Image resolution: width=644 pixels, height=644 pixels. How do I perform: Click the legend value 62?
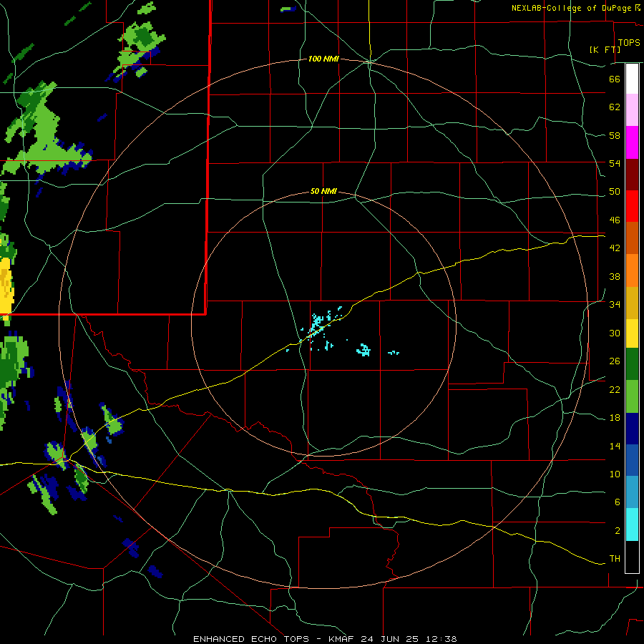coord(615,107)
